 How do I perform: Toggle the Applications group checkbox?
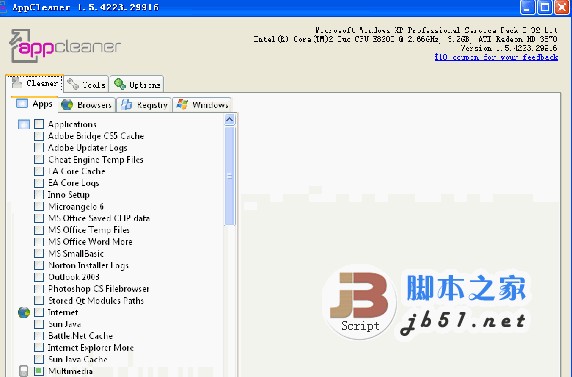39,124
